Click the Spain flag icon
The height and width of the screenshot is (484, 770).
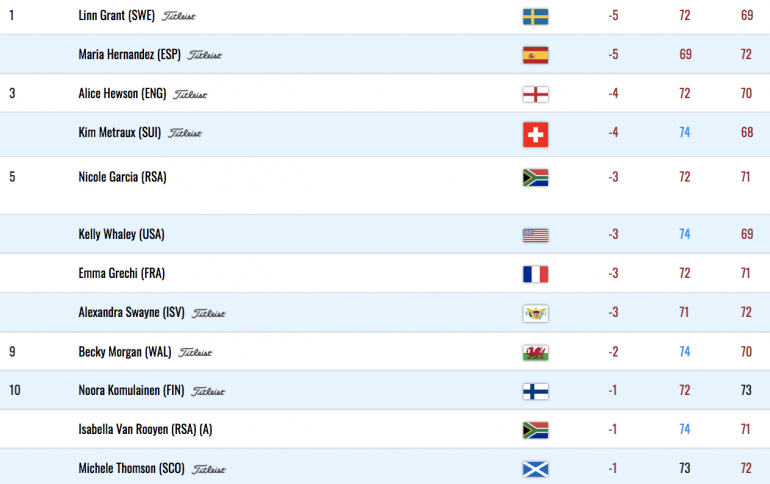pyautogui.click(x=535, y=55)
